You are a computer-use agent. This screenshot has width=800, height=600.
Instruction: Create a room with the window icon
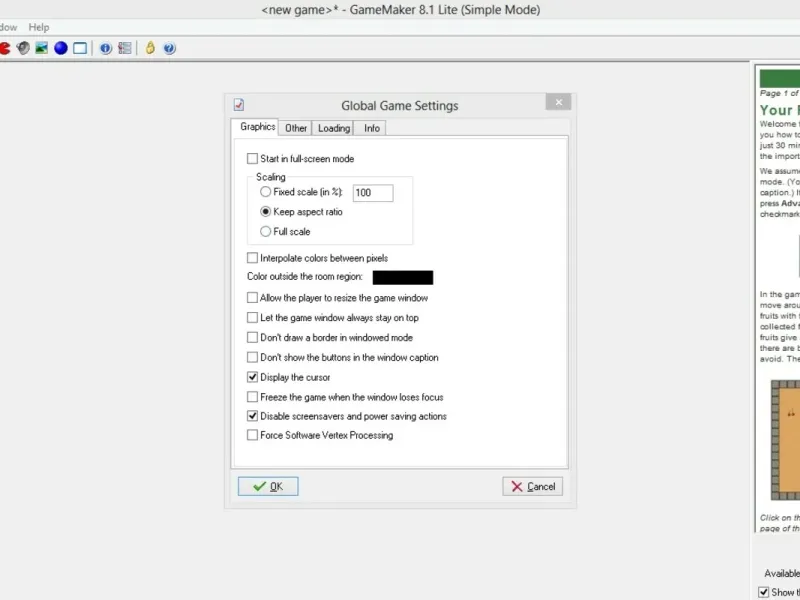pyautogui.click(x=80, y=48)
